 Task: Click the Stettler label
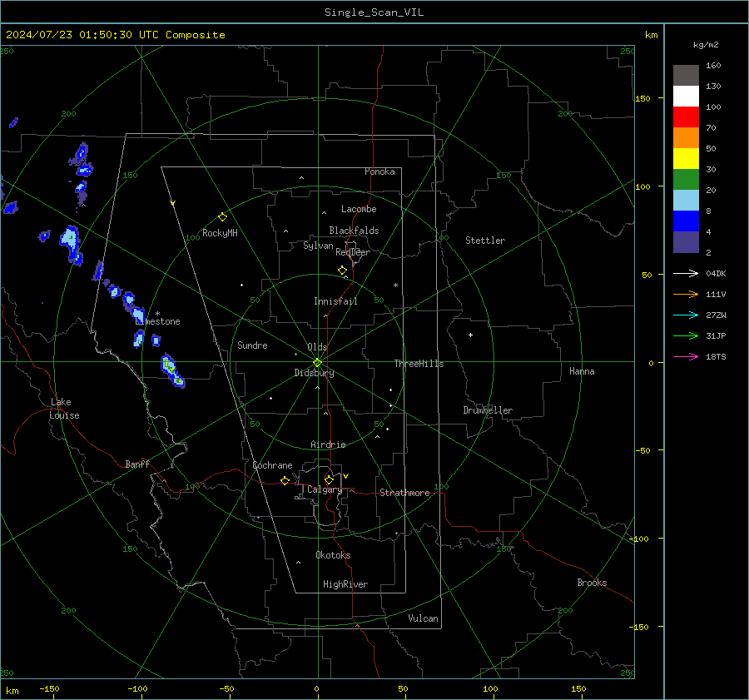(x=485, y=241)
